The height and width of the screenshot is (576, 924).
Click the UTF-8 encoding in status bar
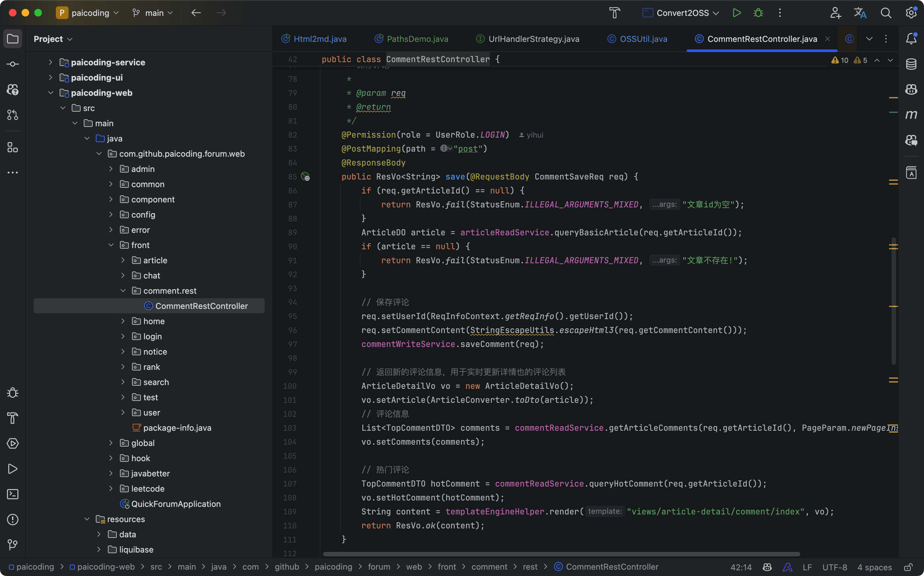pos(835,567)
